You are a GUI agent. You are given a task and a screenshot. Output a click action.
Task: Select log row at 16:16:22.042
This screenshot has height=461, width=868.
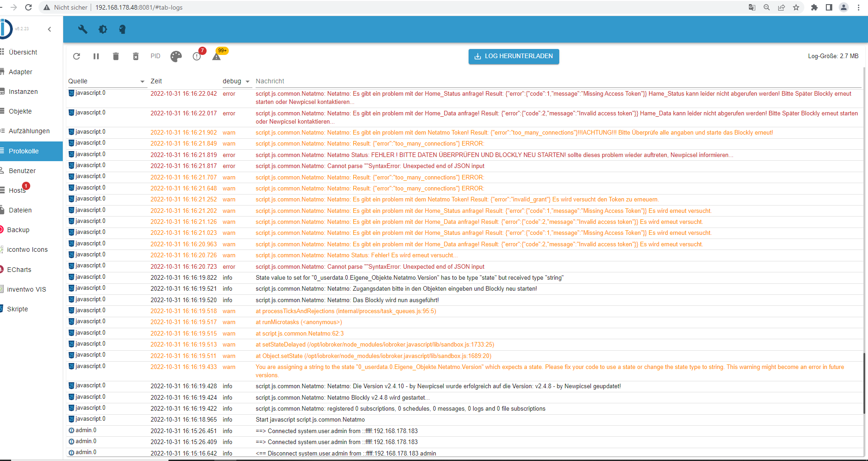464,98
